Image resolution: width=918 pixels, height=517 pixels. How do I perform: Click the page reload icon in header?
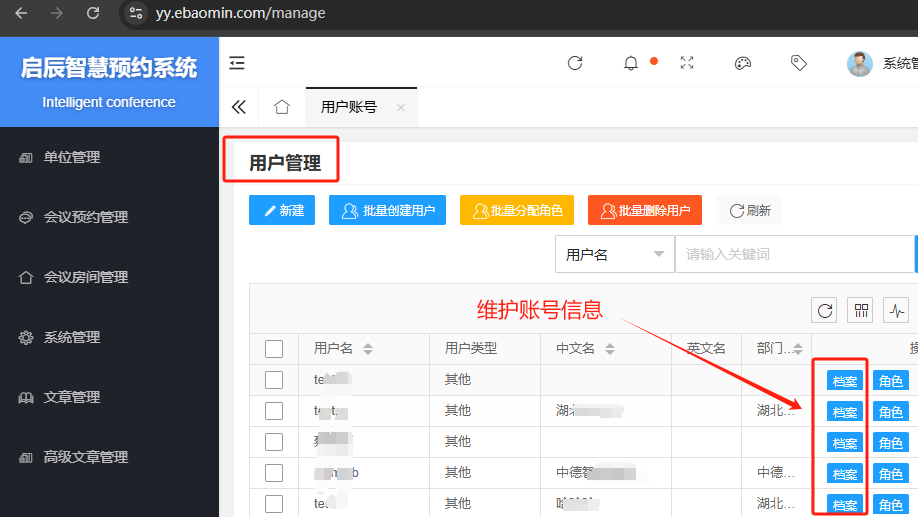tap(575, 63)
